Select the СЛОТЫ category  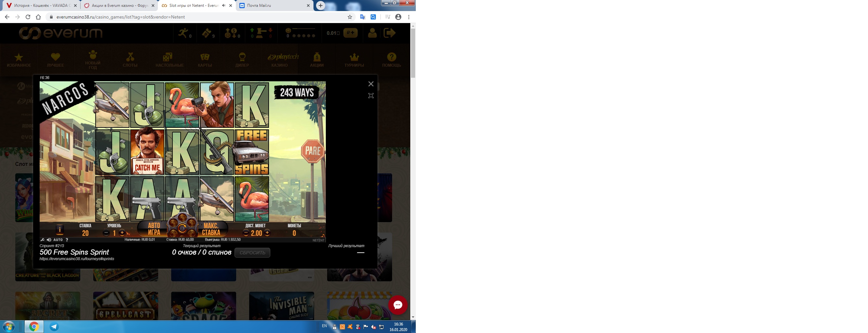[130, 60]
